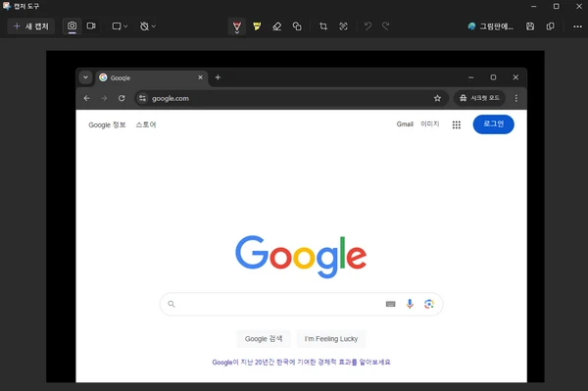Open the text actions tool

pyautogui.click(x=343, y=26)
